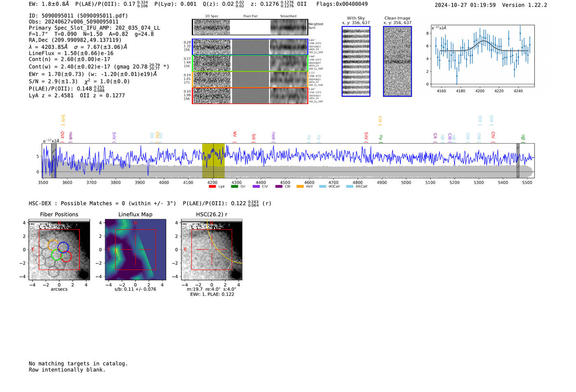This screenshot has height=392, width=576.
Task: Click the green OII legend swatch
Action: (235, 186)
